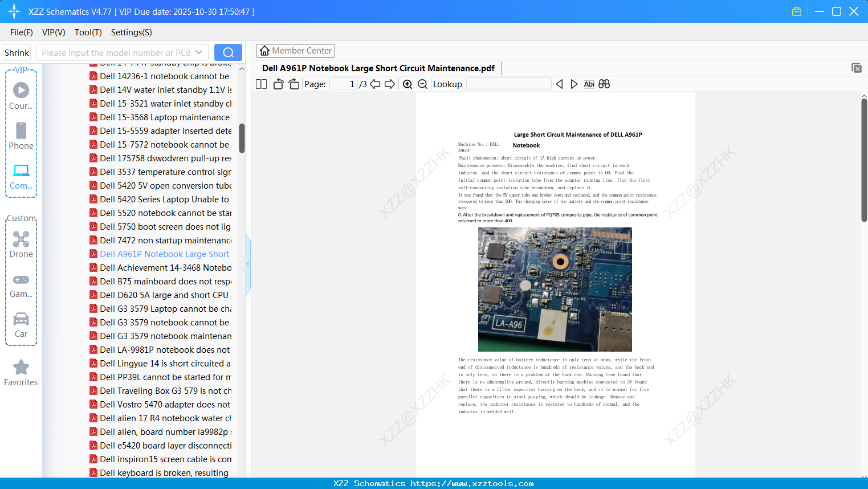Open Dell 5520 notebook cannot be started file
This screenshot has height=489, width=868.
pyautogui.click(x=160, y=213)
